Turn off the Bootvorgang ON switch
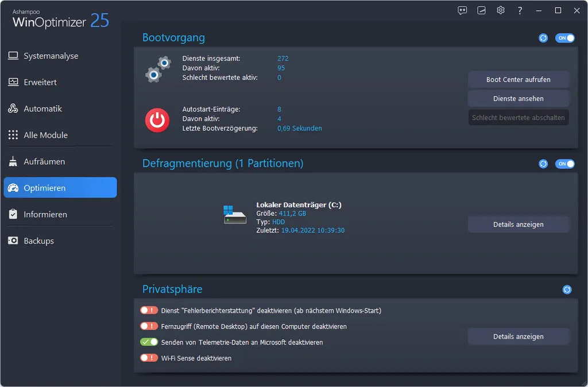This screenshot has height=387, width=588. 565,38
